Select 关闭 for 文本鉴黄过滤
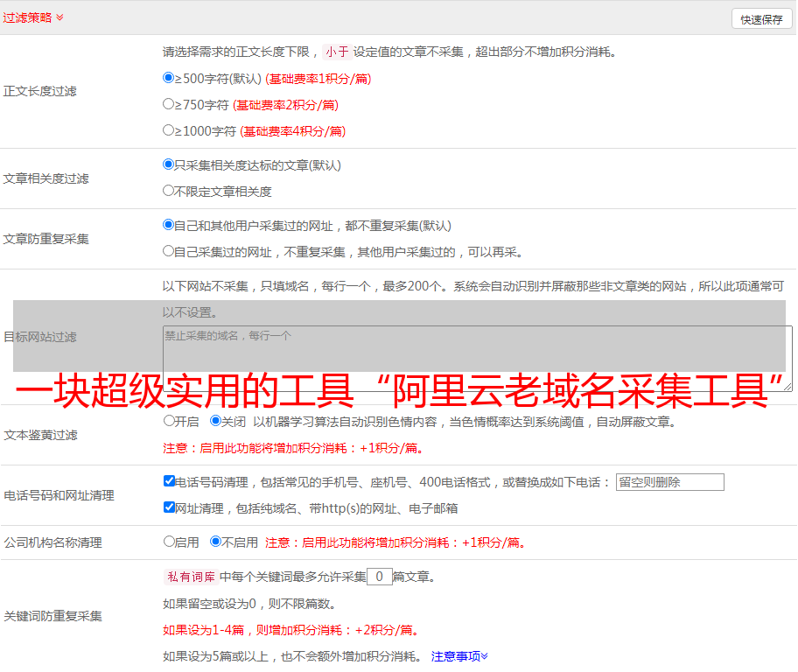The image size is (798, 672). coord(215,421)
